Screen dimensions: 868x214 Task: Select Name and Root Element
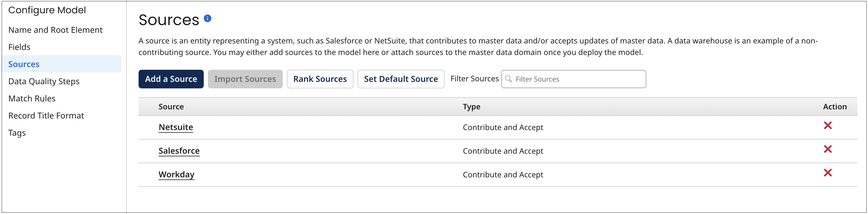[x=56, y=30]
